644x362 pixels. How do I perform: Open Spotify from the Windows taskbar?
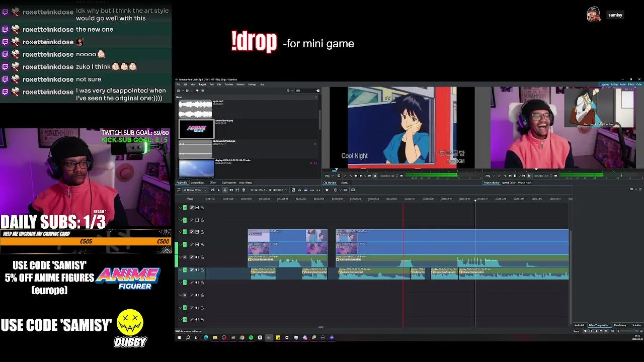251,337
